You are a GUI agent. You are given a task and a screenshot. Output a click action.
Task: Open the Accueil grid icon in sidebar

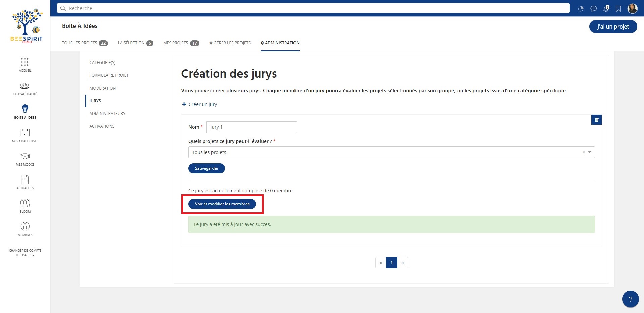(25, 62)
